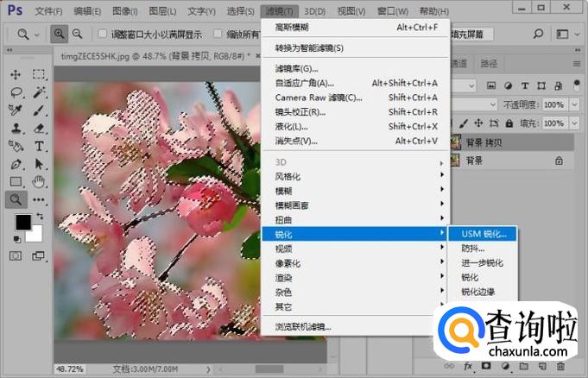Viewport: 588px width, 378px height.
Task: Swap foreground and background colors
Action: tap(40, 216)
